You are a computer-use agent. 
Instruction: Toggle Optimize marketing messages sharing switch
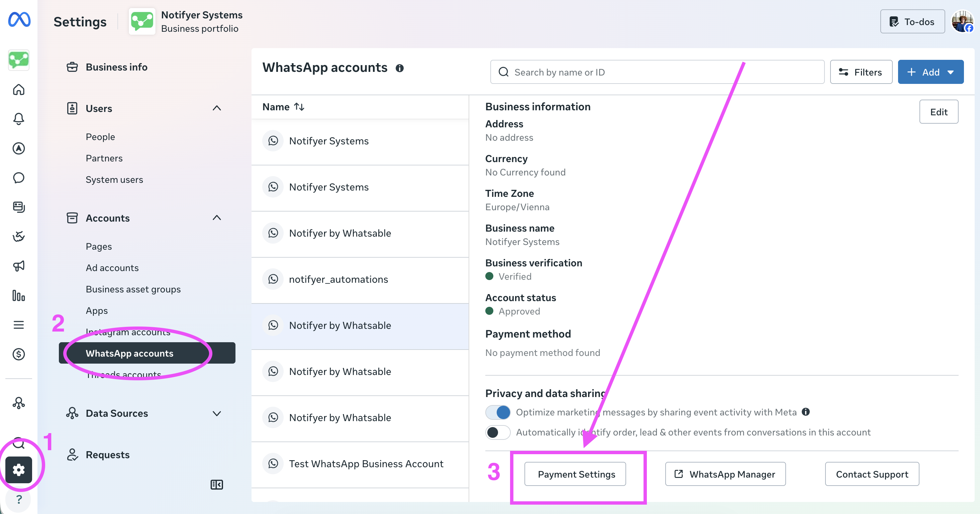point(498,412)
